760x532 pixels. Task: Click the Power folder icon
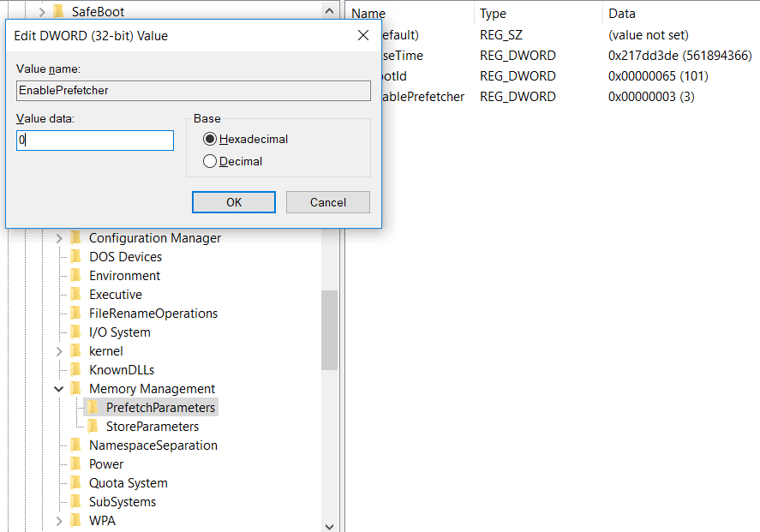pos(76,464)
